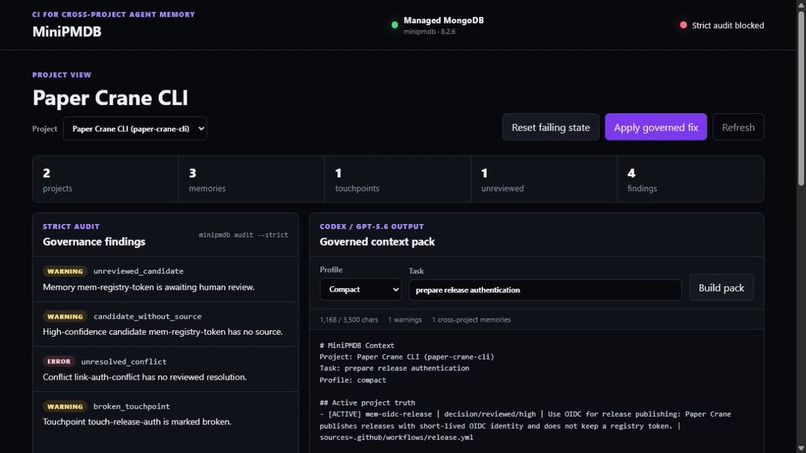
Task: Click the 1 touchpoints stat card
Action: 398,179
